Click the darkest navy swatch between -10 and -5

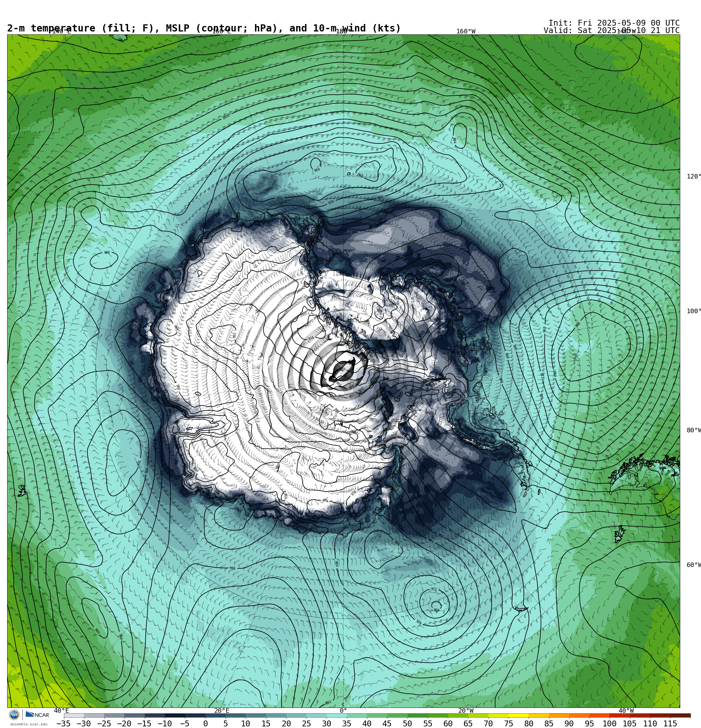(x=175, y=715)
